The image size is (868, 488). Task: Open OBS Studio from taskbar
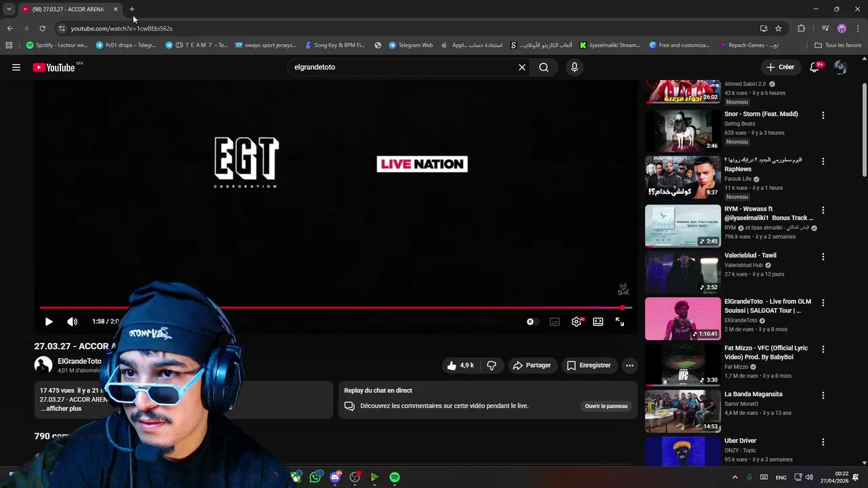tap(355, 477)
